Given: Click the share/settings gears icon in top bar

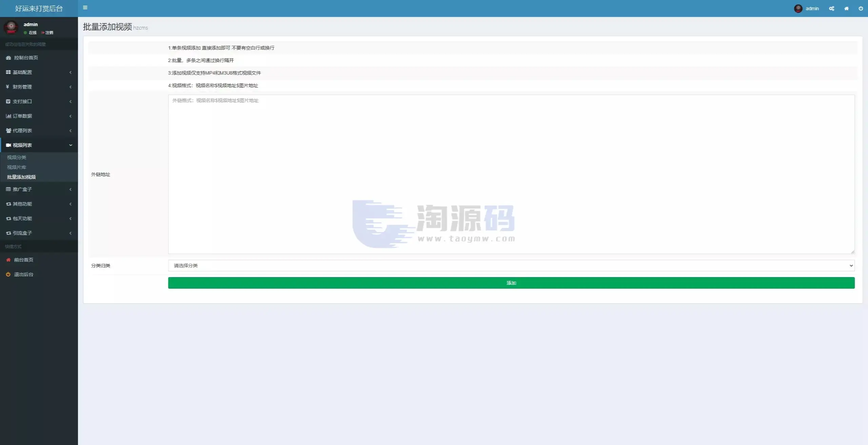Looking at the screenshot, I should (x=831, y=8).
